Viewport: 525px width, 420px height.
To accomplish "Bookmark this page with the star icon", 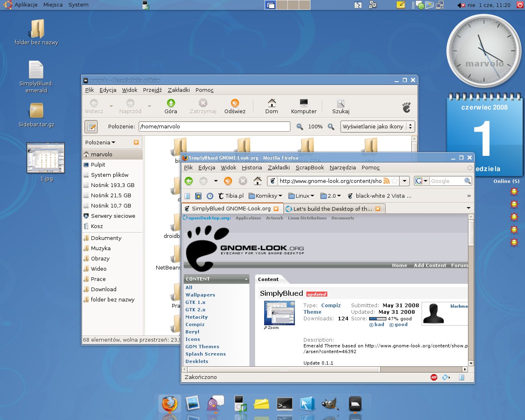I will (394, 181).
